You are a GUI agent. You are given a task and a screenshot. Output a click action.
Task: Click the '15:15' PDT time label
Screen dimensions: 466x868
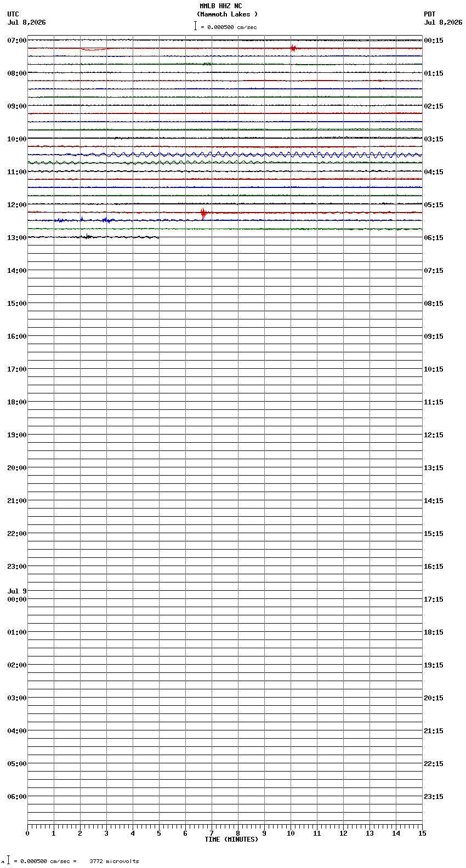coord(434,534)
